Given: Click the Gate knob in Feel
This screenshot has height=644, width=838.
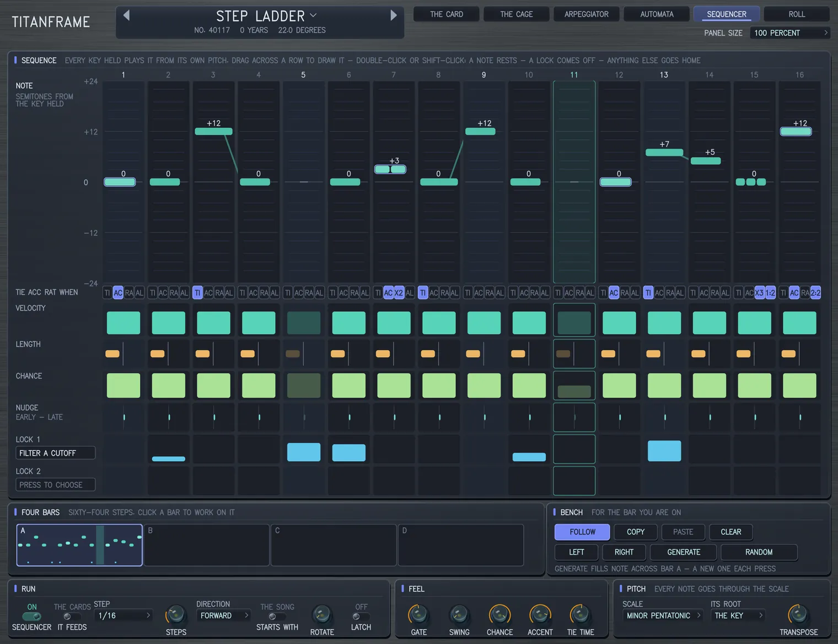Looking at the screenshot, I should (418, 614).
